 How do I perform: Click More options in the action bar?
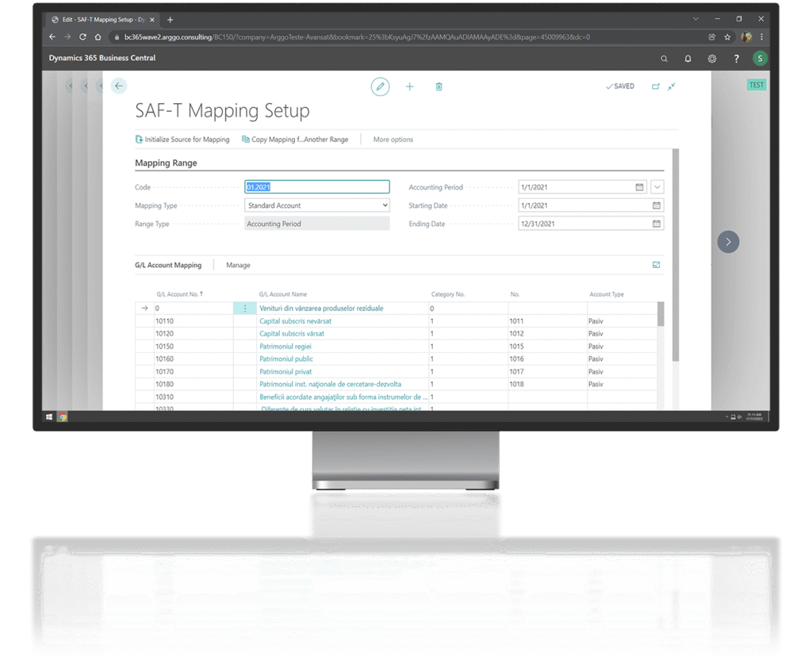pyautogui.click(x=393, y=140)
